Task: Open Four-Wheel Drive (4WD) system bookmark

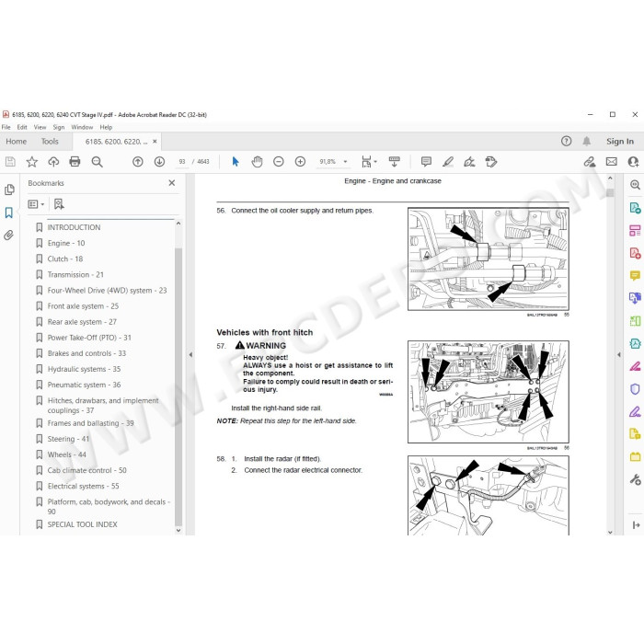Action: pyautogui.click(x=108, y=291)
